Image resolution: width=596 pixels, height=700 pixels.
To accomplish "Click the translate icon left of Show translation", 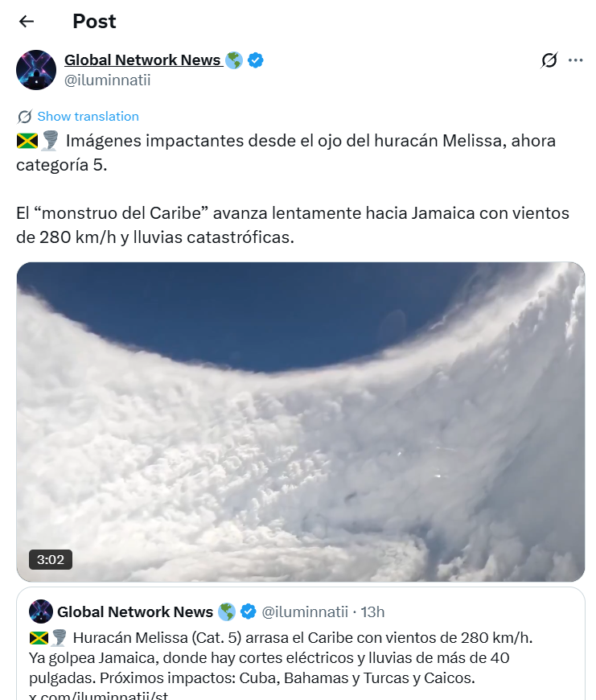I will point(25,117).
